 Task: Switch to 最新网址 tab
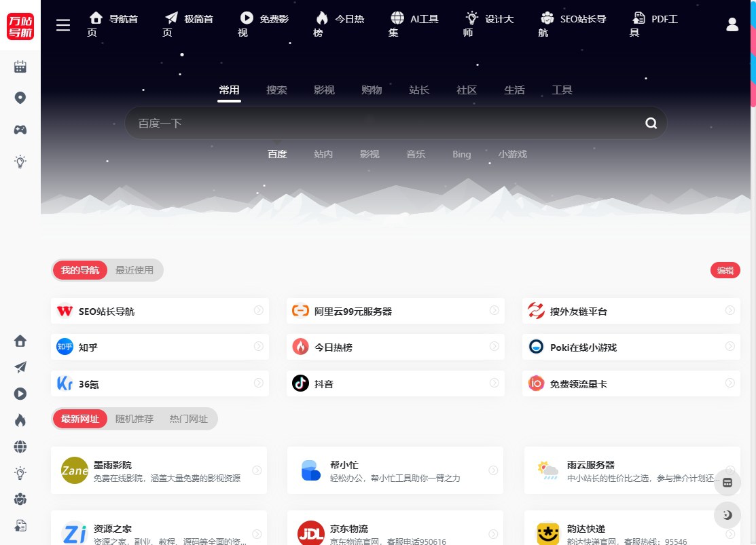click(x=80, y=419)
